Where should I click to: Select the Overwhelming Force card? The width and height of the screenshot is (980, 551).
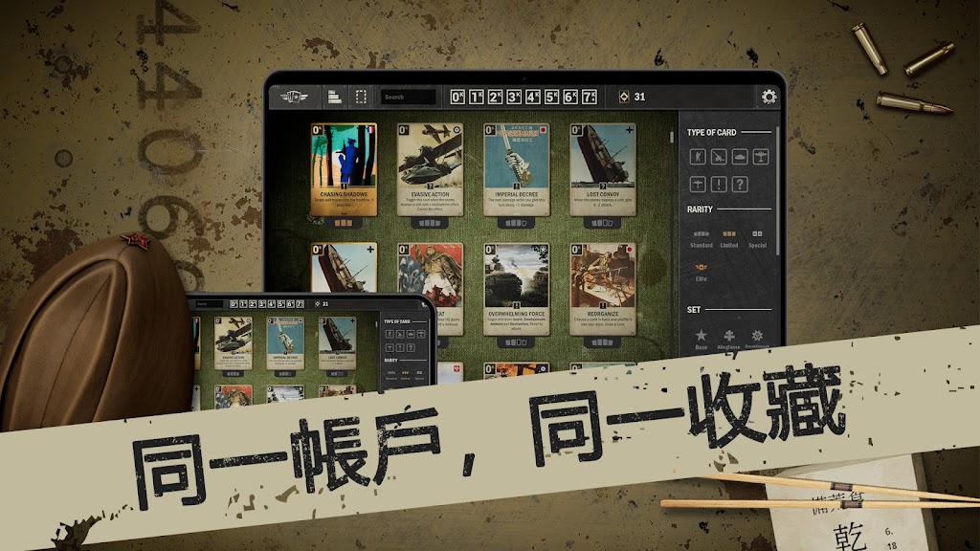pyautogui.click(x=516, y=289)
